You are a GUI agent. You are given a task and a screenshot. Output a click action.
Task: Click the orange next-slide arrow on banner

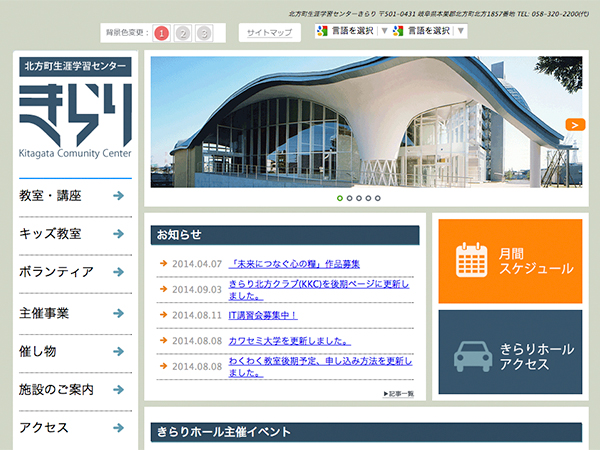[574, 125]
